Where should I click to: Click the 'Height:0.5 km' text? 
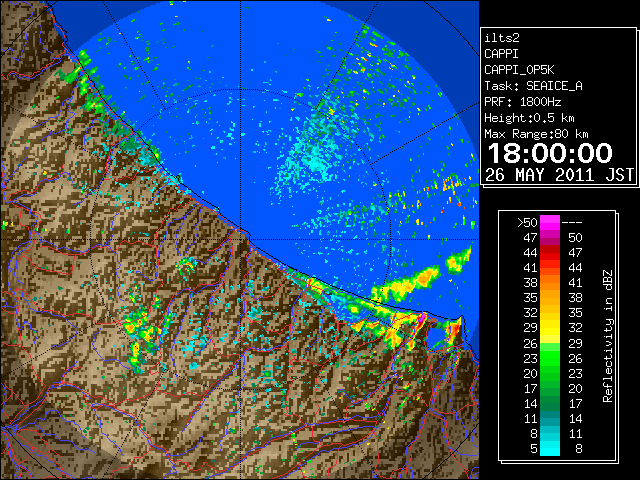click(529, 118)
